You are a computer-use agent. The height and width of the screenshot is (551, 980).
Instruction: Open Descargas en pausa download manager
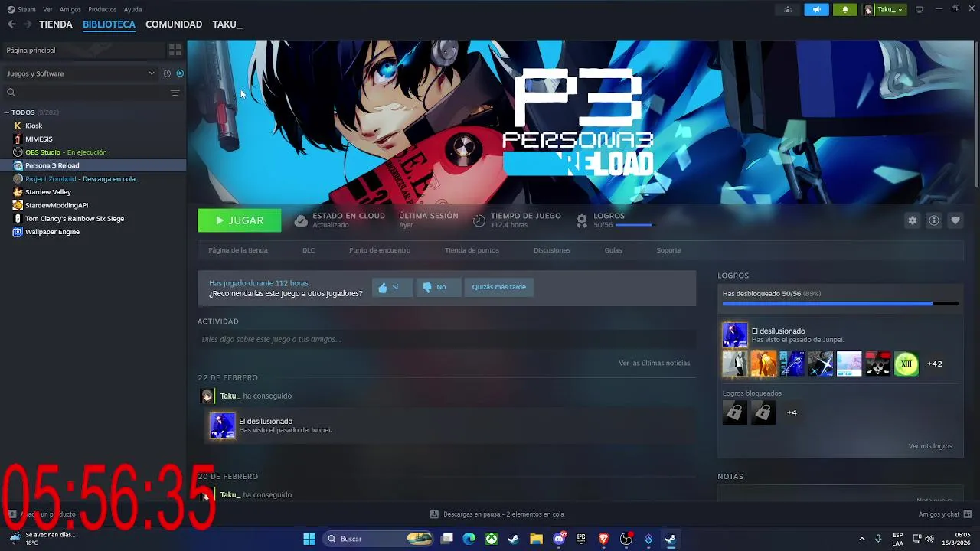tap(497, 514)
